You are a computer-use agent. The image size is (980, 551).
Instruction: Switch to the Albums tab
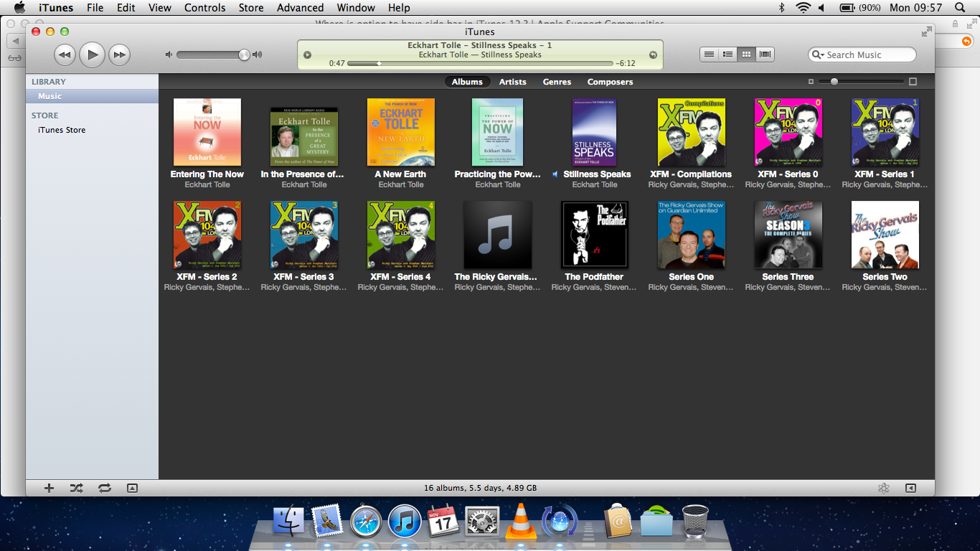click(467, 82)
